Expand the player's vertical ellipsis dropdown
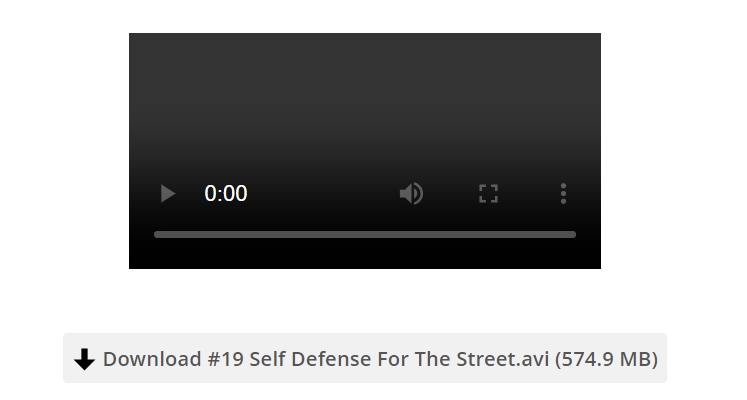747x400 pixels. (564, 194)
